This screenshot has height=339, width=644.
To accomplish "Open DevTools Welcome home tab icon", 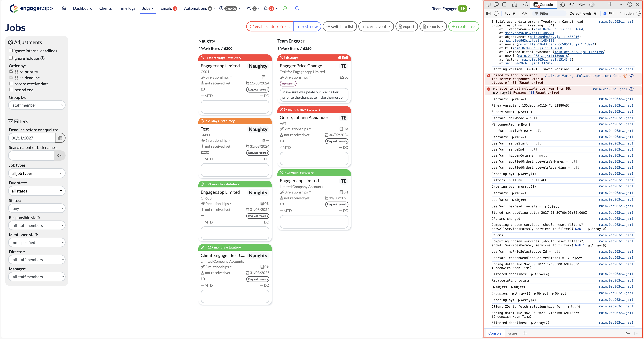I will (x=514, y=4).
